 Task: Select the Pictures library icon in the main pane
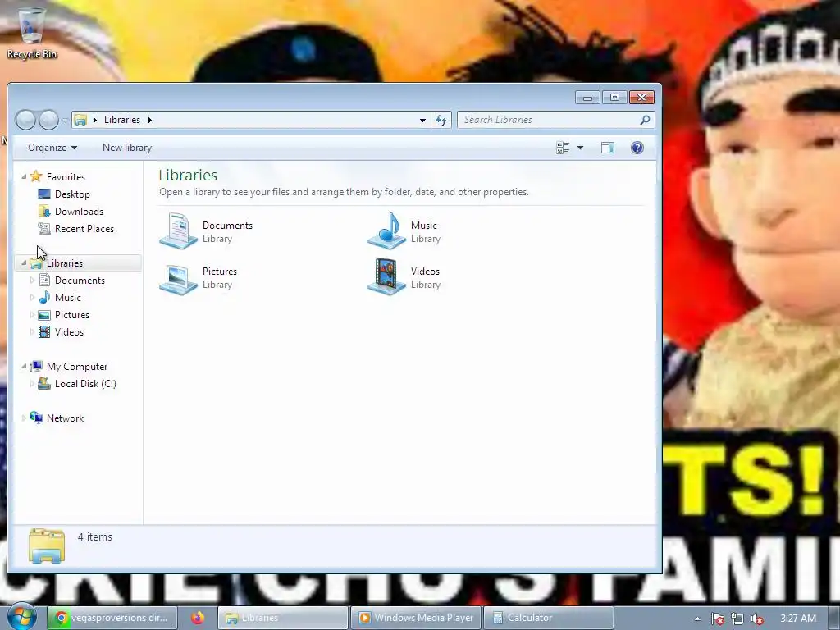[x=179, y=278]
